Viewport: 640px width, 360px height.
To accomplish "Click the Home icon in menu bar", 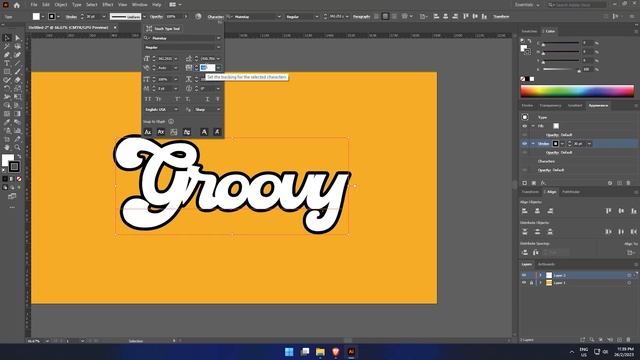I will click(x=17, y=5).
